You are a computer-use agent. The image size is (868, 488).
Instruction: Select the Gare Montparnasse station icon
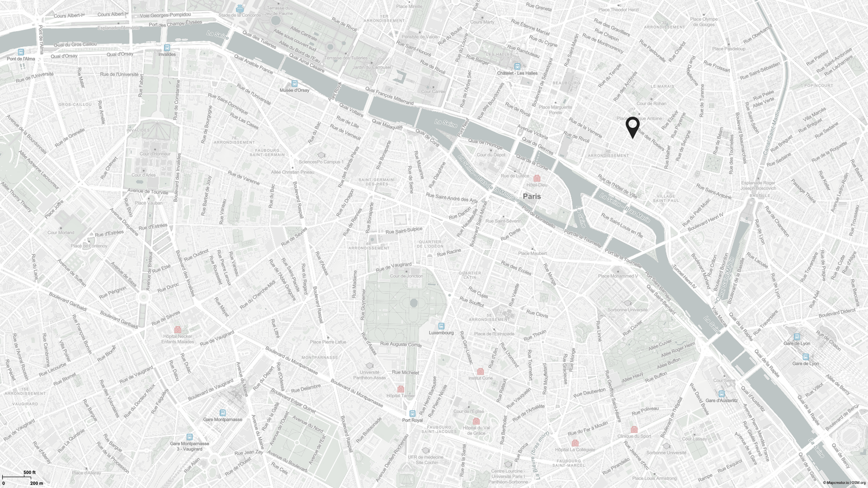tap(222, 413)
